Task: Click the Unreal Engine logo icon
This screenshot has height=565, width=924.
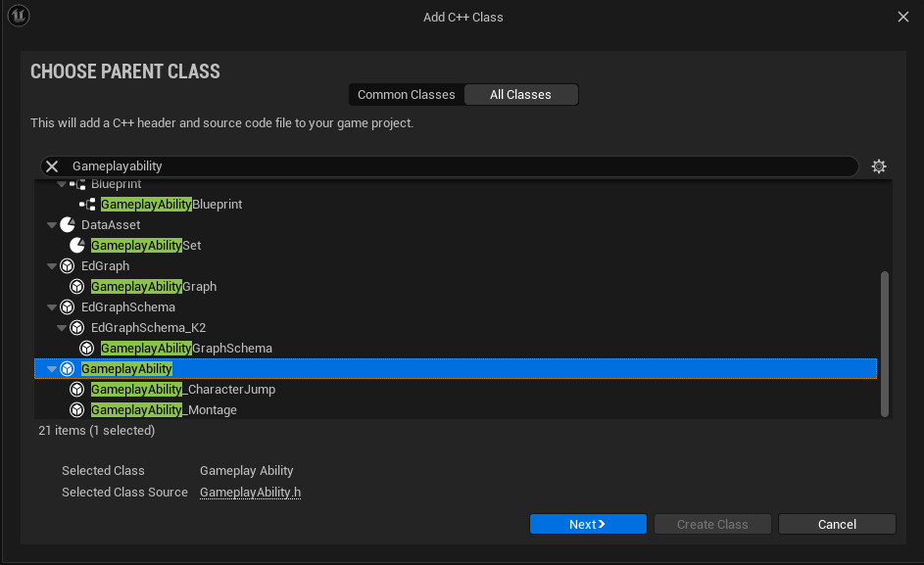Action: (19, 16)
